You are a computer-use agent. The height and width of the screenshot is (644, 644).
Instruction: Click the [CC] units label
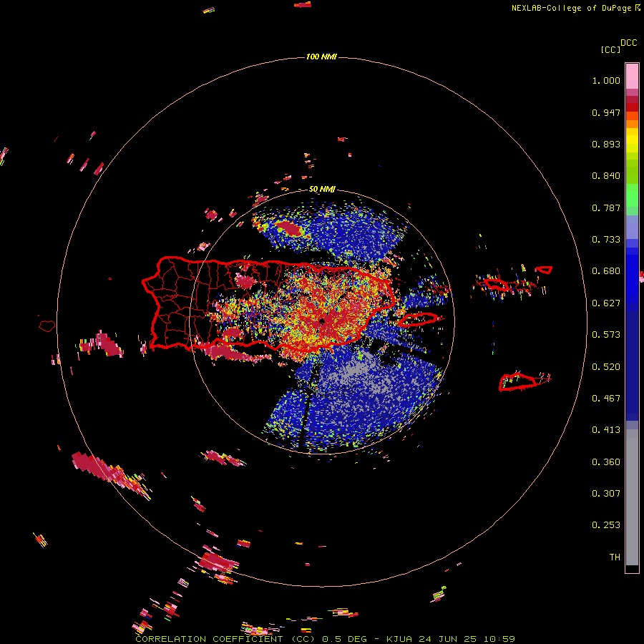[610, 49]
